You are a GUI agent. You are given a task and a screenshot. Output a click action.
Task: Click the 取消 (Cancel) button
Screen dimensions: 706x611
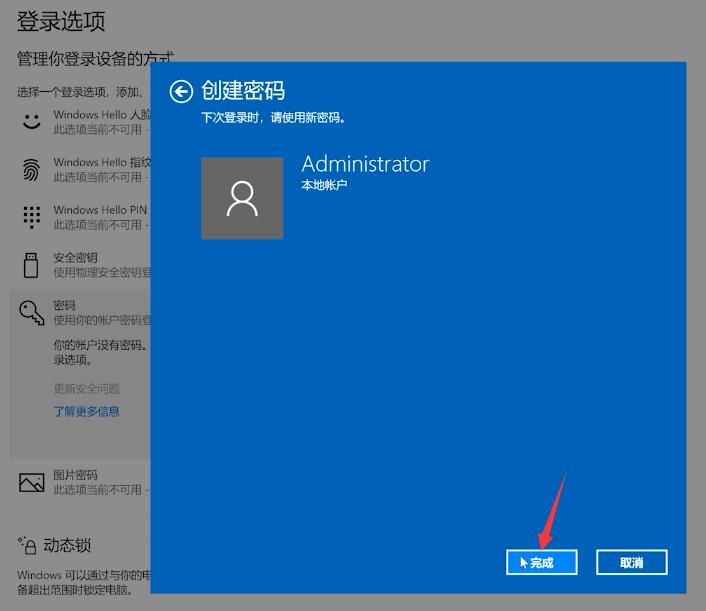(x=632, y=562)
